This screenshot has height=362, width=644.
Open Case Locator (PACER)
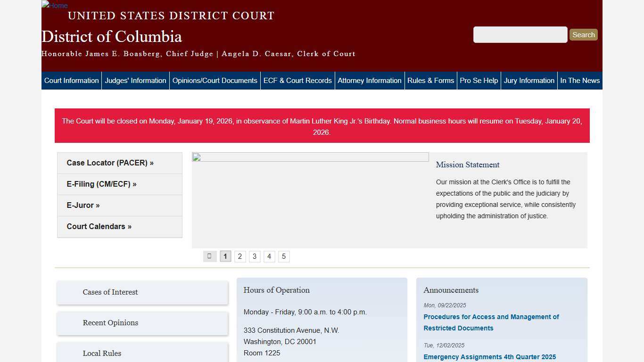(110, 163)
